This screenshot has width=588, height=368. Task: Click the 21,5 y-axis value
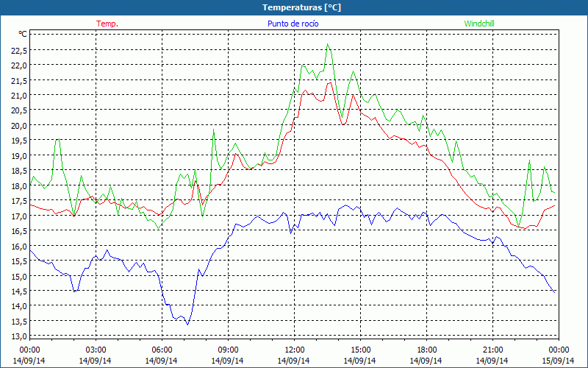pos(20,80)
